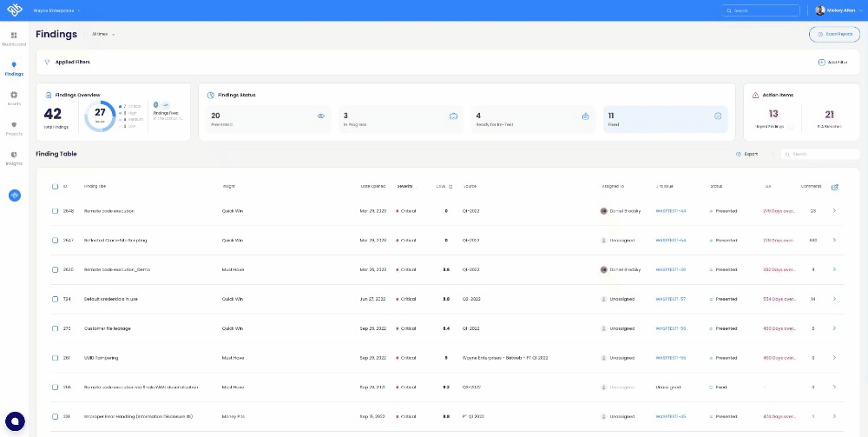Open Jira link WASPTEST1-44
Screen dimensions: 868x437
pyautogui.click(x=671, y=211)
